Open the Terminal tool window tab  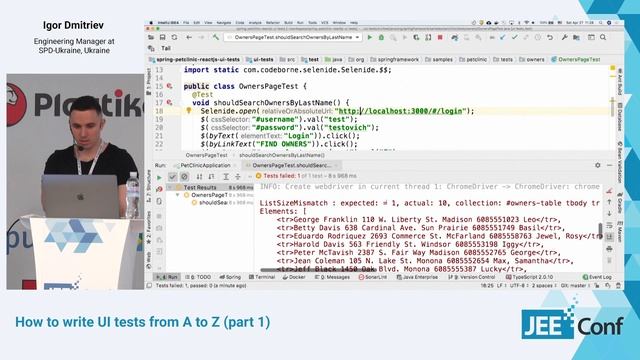(x=262, y=277)
